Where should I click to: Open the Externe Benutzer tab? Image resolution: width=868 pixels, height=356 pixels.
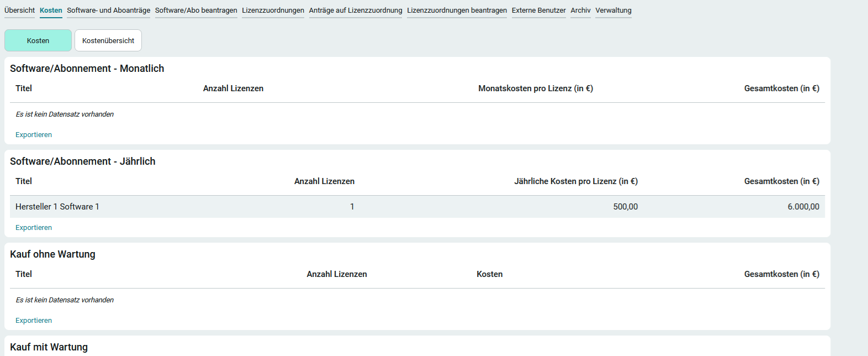[x=538, y=11]
